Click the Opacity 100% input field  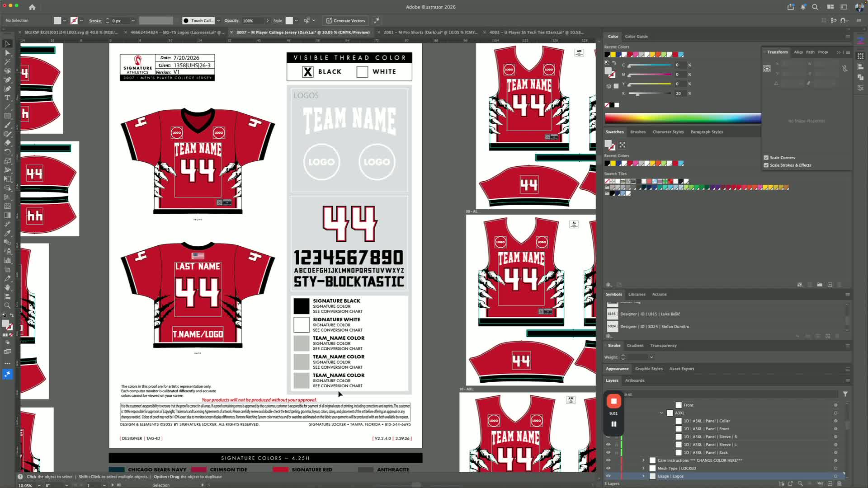tap(252, 21)
